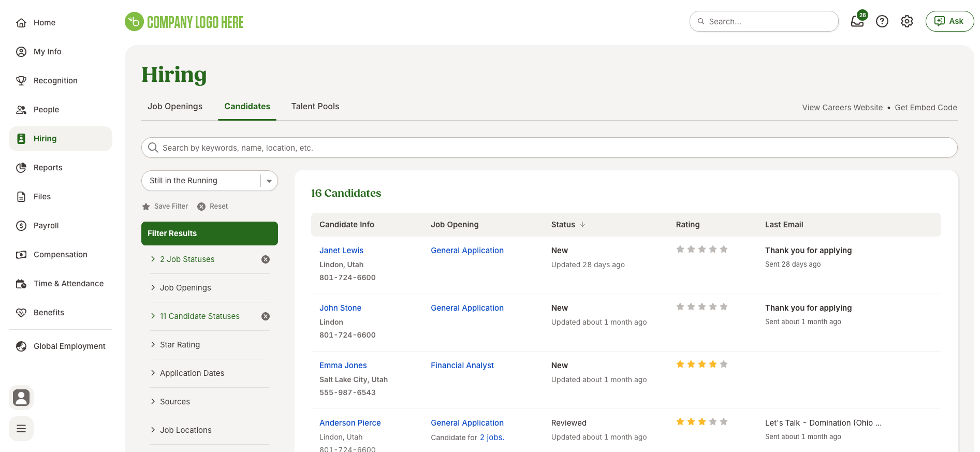Screen dimensions: 980x452
Task: Toggle the hamburger menu at sidebar bottom
Action: pyautogui.click(x=21, y=429)
